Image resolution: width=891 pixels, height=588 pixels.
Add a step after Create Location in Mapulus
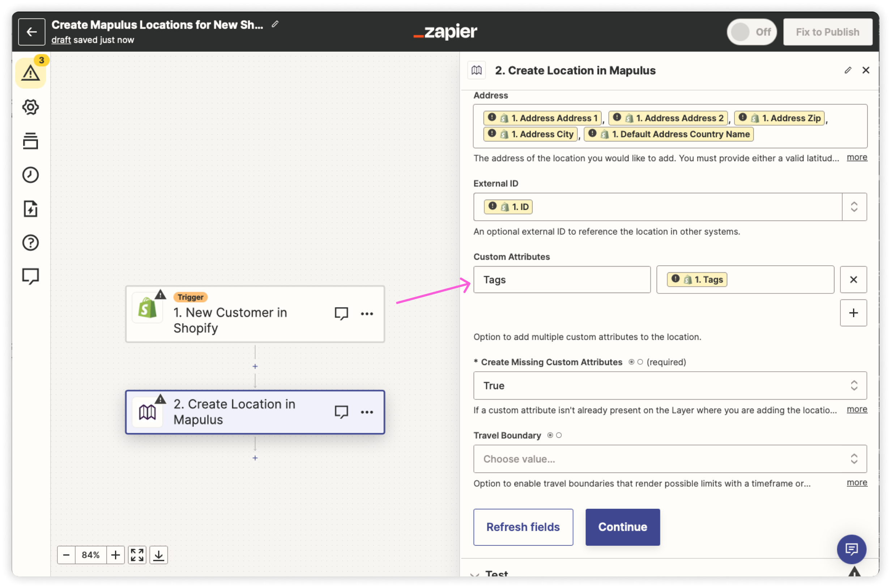(x=255, y=458)
